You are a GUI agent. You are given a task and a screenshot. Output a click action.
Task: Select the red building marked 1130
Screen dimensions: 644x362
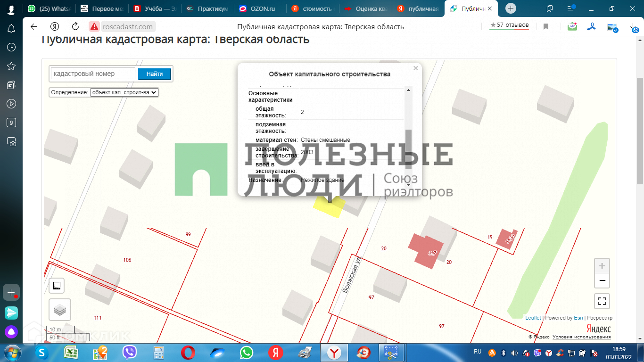(507, 240)
